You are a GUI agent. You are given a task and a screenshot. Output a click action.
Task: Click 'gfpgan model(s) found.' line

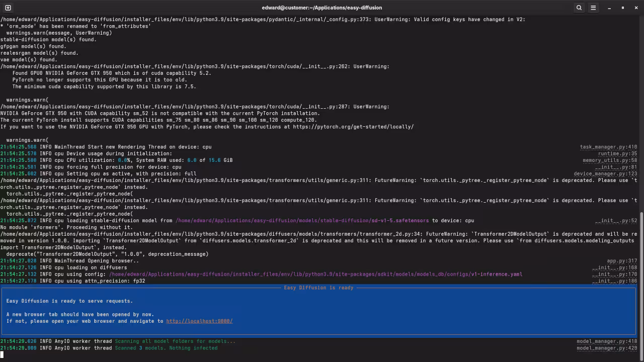click(33, 46)
